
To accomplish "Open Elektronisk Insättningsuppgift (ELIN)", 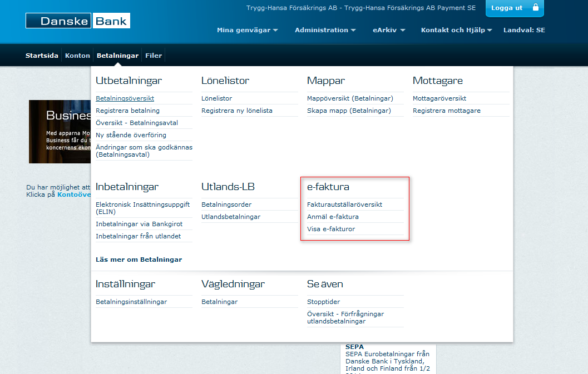I will coord(143,208).
